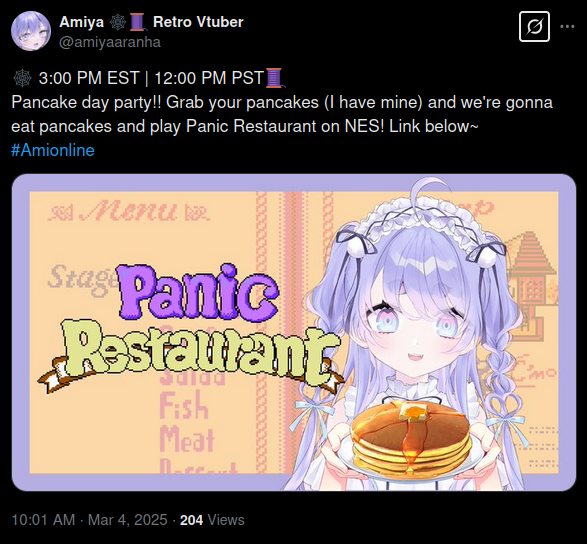Viewport: 587px width, 544px height.
Task: Open the 10:01 AM Mar 4, 2025 timestamp
Action: tap(89, 520)
